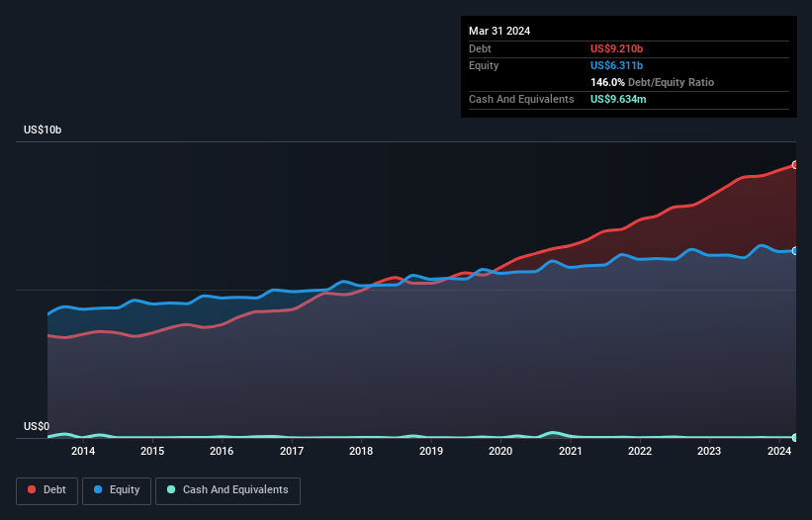Click the teal Cash legend dot
Viewport: 812px width, 520px height.
pyautogui.click(x=171, y=489)
